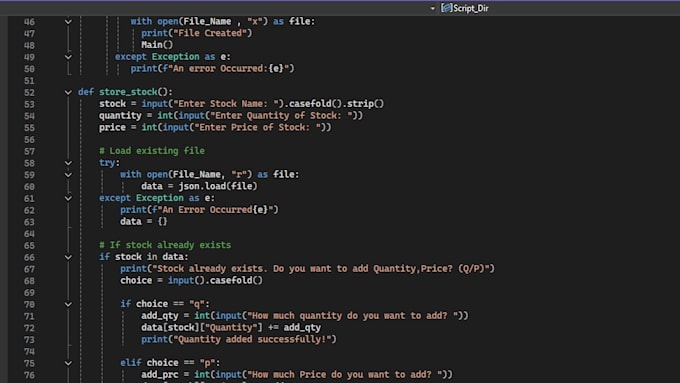Collapse the if stock in data block
This screenshot has width=680, height=383.
(x=68, y=257)
